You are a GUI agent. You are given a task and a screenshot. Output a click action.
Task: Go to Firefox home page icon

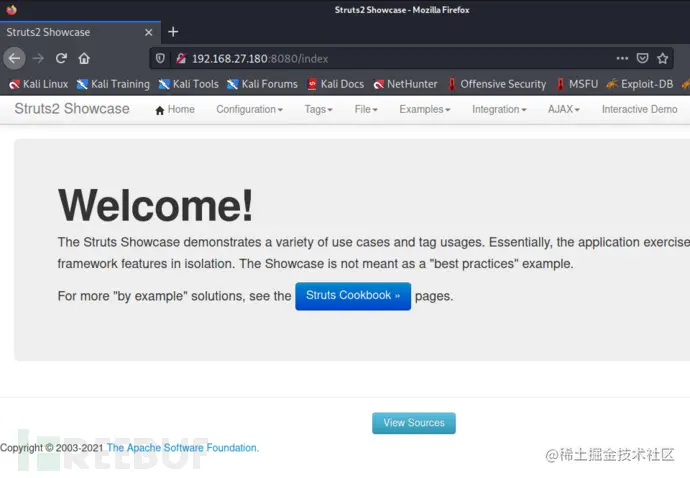pos(84,58)
